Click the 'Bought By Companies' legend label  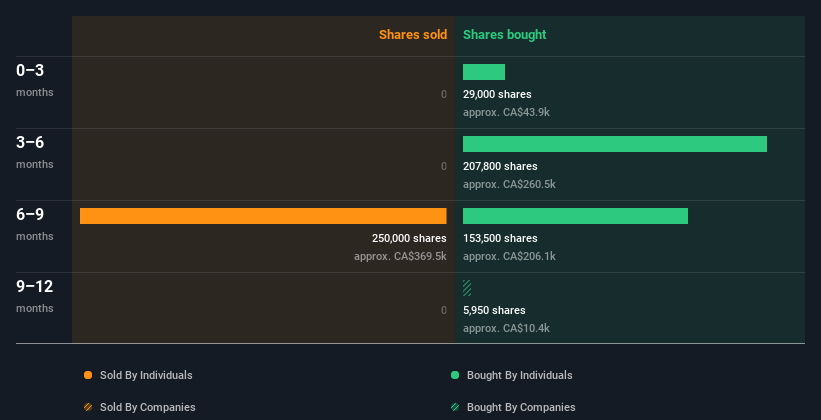point(521,407)
